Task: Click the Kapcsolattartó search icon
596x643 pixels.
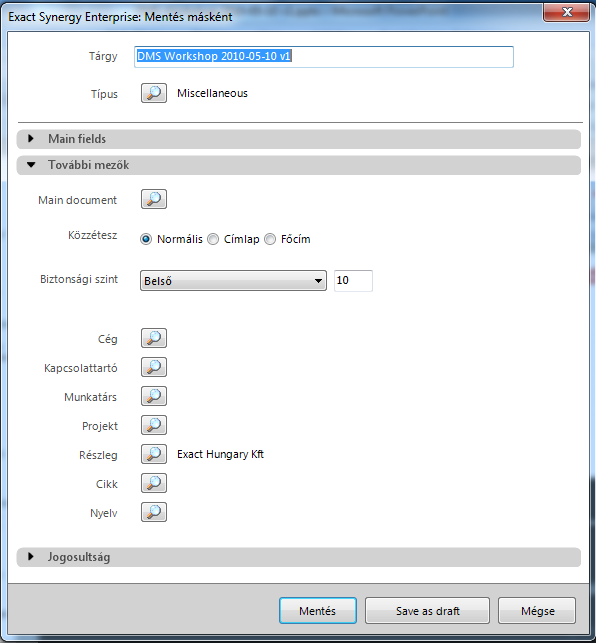Action: click(x=154, y=367)
